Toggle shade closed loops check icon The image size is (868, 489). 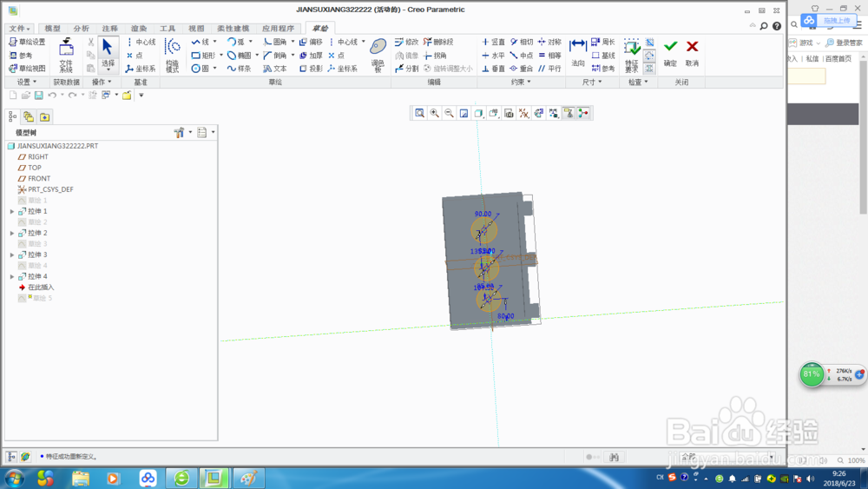[650, 68]
